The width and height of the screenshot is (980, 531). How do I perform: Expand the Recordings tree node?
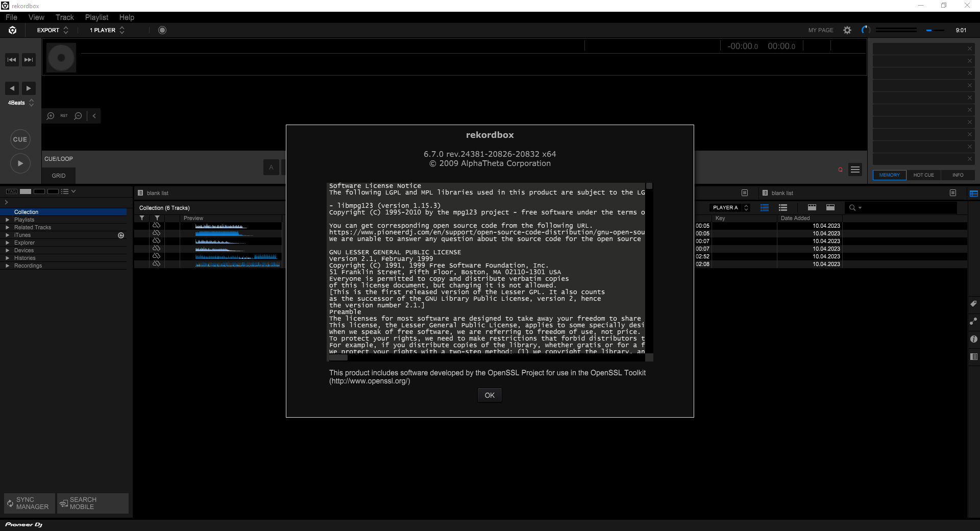(7, 265)
